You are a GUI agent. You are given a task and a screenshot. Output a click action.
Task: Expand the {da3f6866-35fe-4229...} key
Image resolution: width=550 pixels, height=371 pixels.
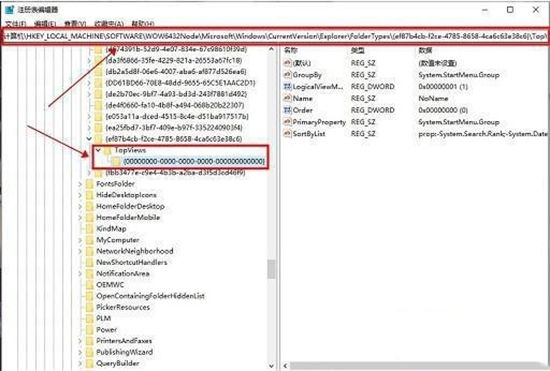[89, 60]
